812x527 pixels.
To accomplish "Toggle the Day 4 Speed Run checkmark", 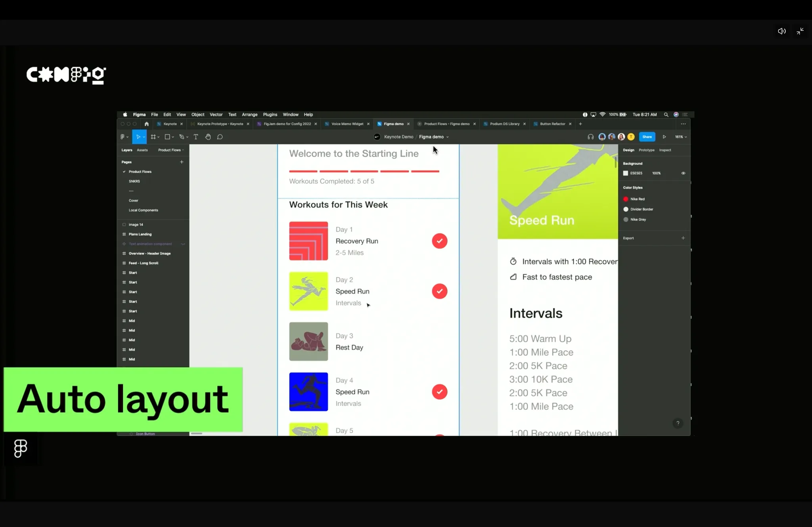I will (x=439, y=392).
